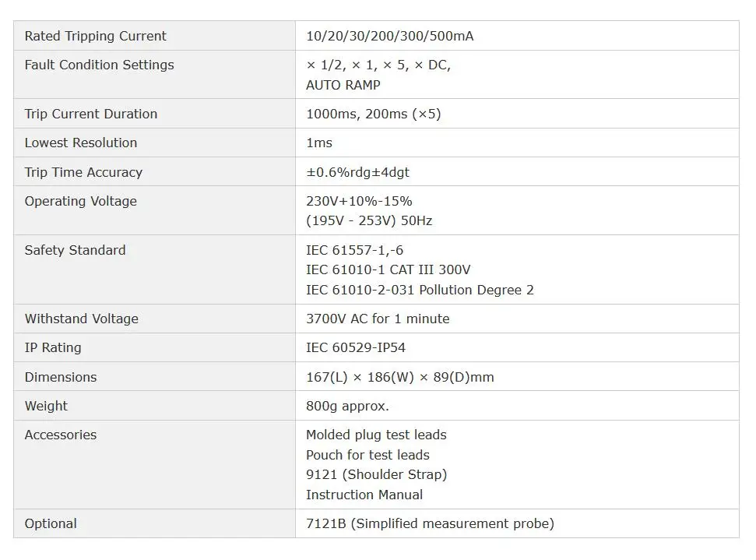Select the 800g approx. weight value
The width and height of the screenshot is (756, 560).
(x=347, y=406)
